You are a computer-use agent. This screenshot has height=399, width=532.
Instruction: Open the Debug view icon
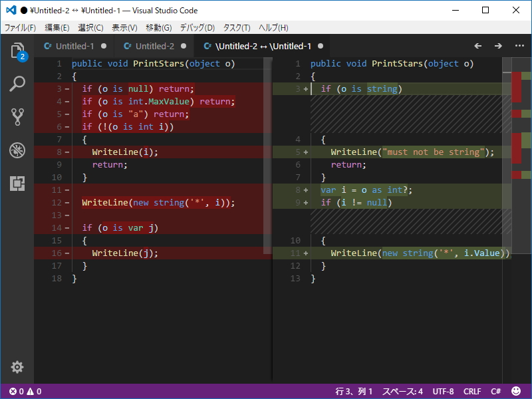coord(17,150)
